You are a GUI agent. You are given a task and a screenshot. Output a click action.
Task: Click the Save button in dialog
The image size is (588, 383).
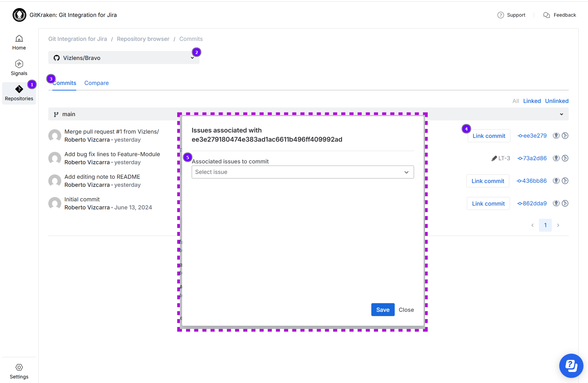point(383,310)
